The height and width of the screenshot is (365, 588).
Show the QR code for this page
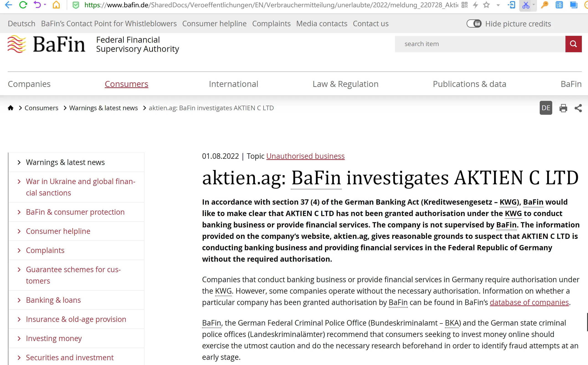[x=464, y=5]
